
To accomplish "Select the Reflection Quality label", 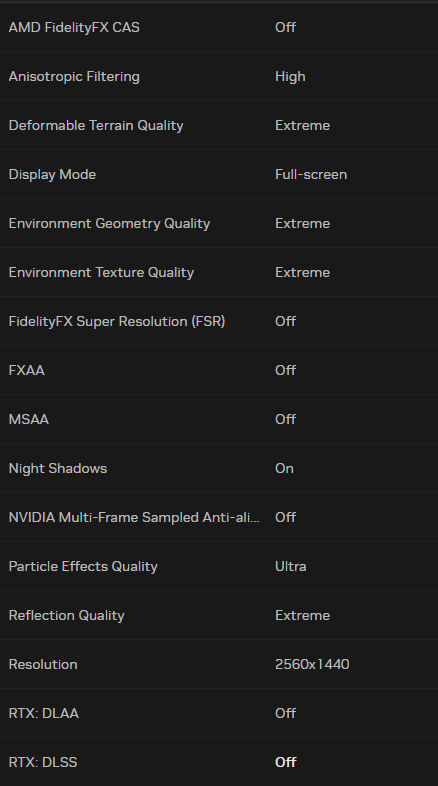I will pos(66,616).
